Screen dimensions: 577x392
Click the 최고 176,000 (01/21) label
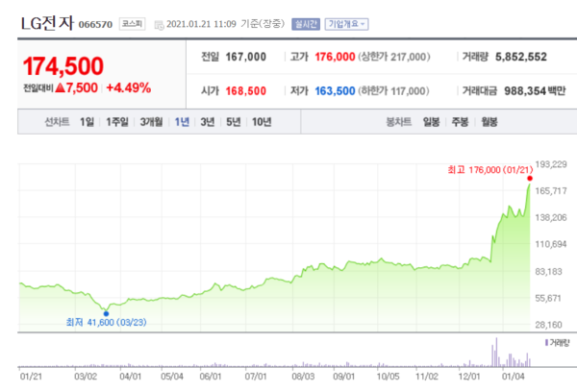[x=490, y=170]
